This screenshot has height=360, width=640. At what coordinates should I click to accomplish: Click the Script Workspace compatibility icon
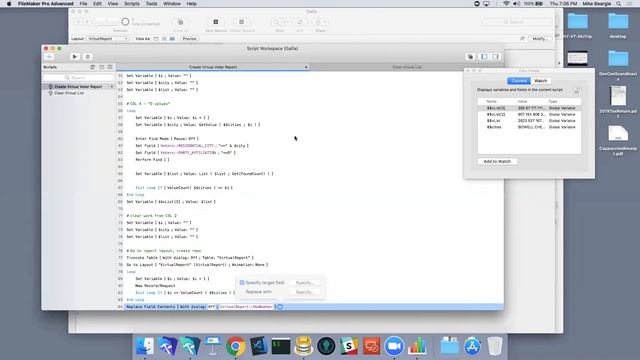(x=470, y=57)
